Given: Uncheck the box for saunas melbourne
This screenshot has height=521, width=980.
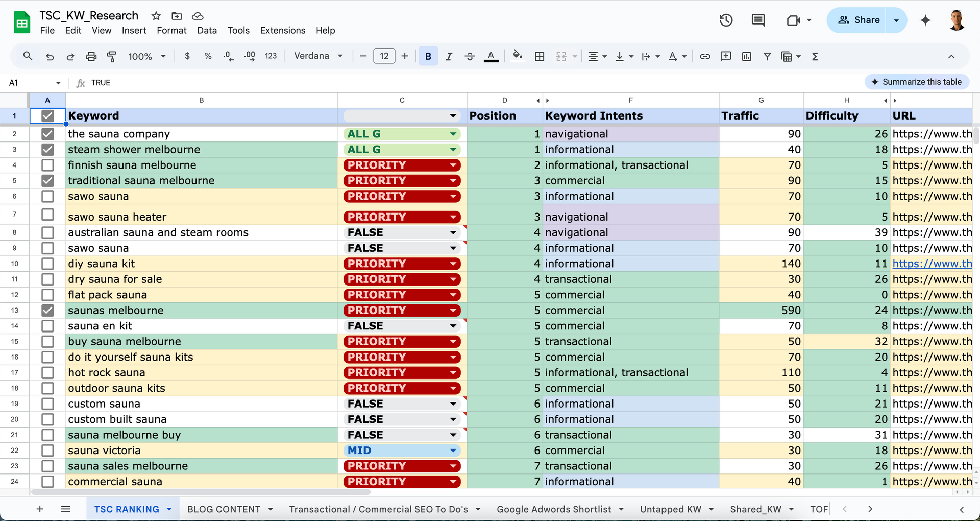Looking at the screenshot, I should tap(47, 310).
